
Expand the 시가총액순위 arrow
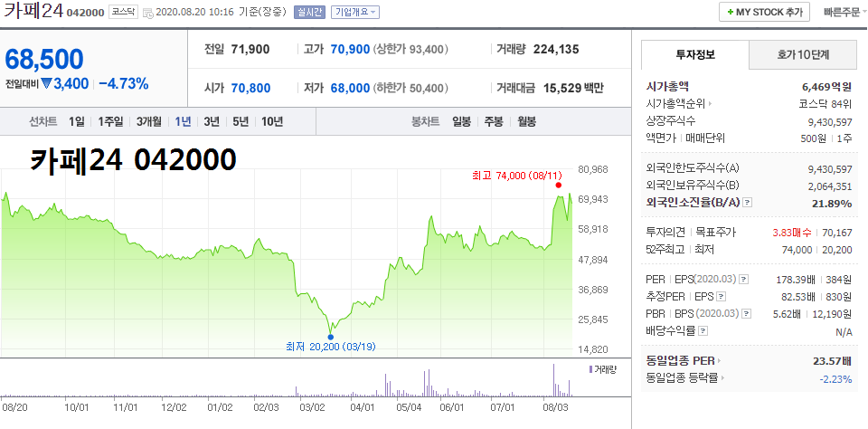point(711,104)
